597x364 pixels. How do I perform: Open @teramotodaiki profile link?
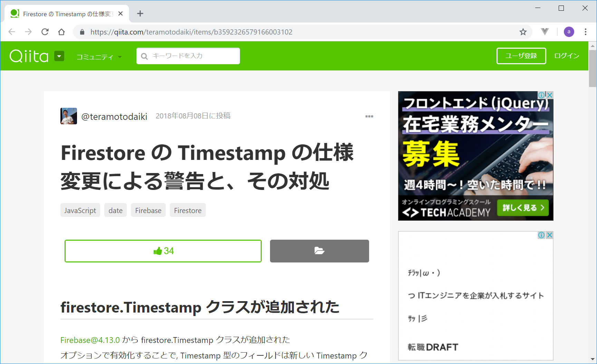114,117
